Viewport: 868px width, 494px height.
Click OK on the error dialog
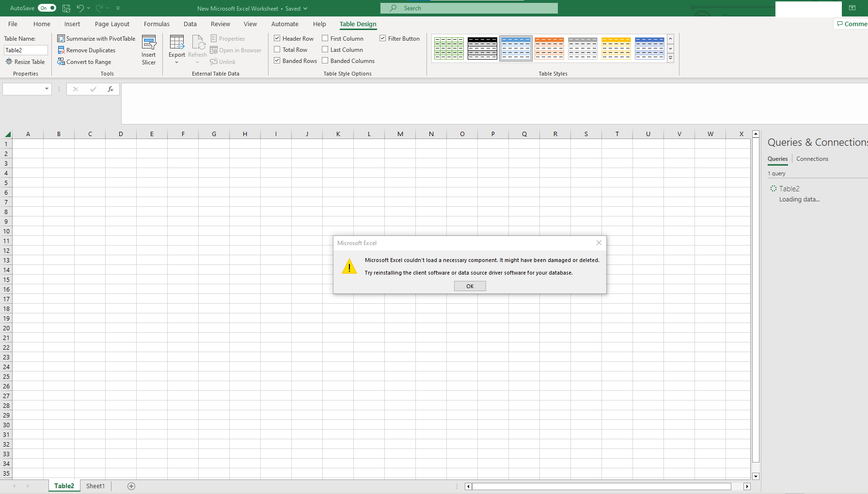[469, 286]
